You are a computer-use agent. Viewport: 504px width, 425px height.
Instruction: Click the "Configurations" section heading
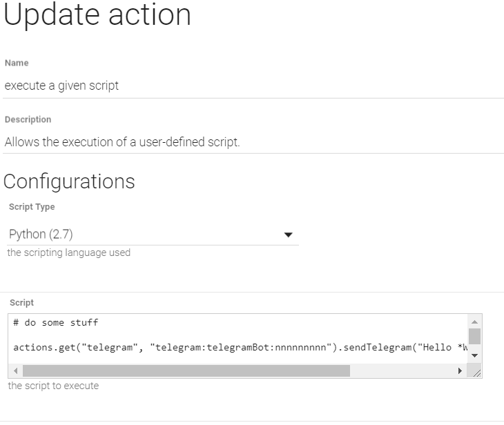pos(69,181)
